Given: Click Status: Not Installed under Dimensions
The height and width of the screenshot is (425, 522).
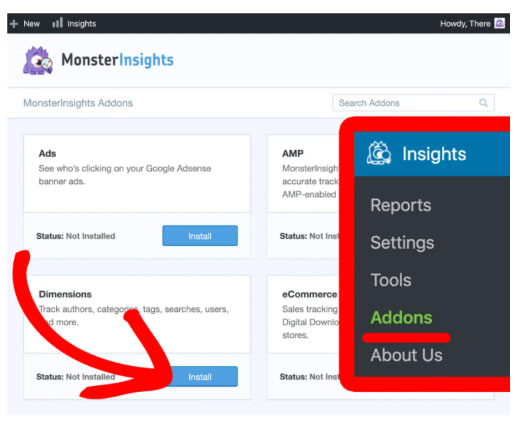Looking at the screenshot, I should pos(76,377).
